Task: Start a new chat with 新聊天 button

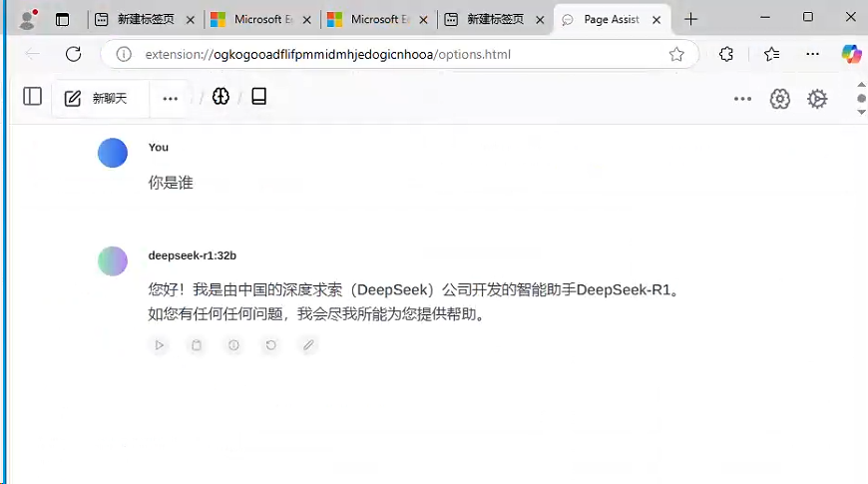Action: pos(100,99)
